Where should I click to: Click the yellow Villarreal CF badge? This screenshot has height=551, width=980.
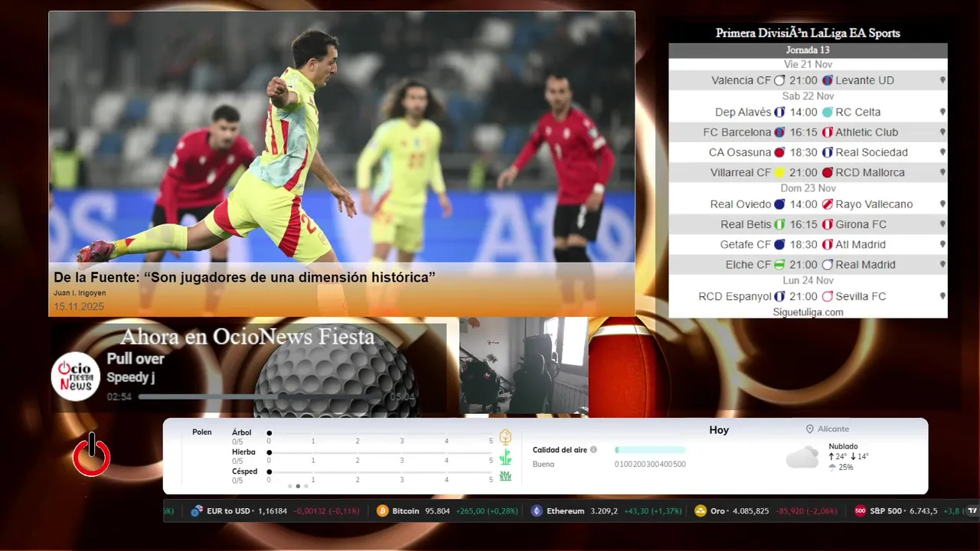[779, 173]
